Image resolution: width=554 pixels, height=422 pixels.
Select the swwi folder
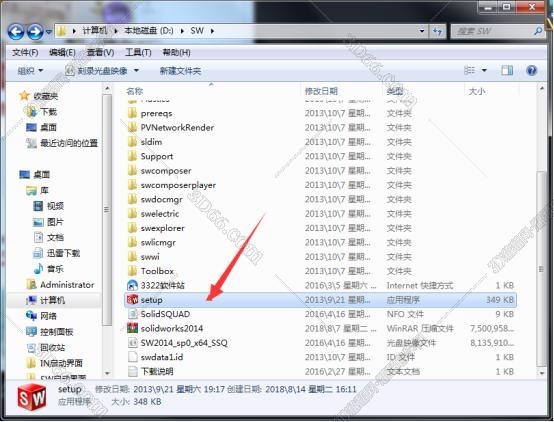(x=150, y=257)
